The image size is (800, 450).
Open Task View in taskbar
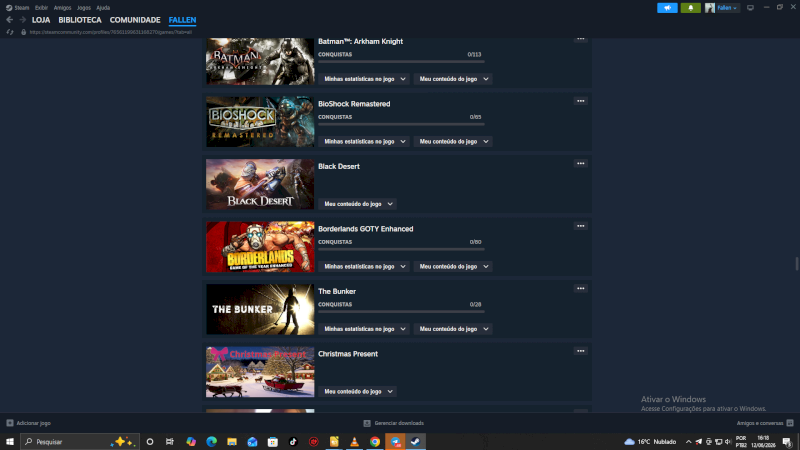[170, 442]
